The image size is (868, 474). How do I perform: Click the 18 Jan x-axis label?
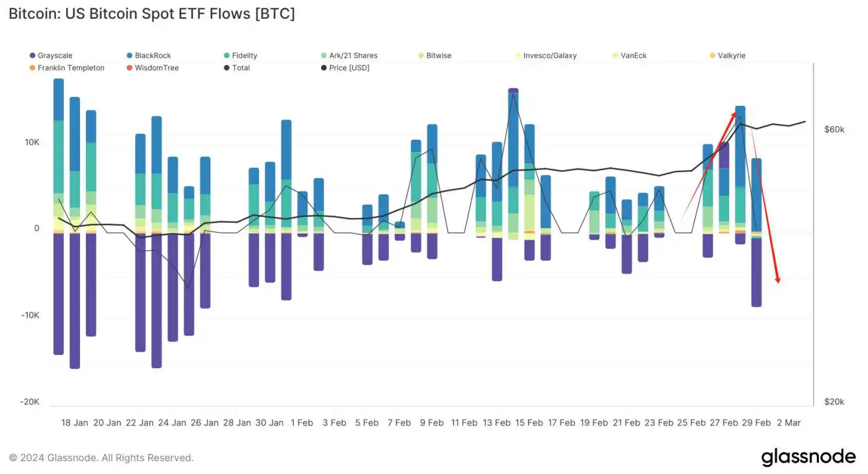75,423
